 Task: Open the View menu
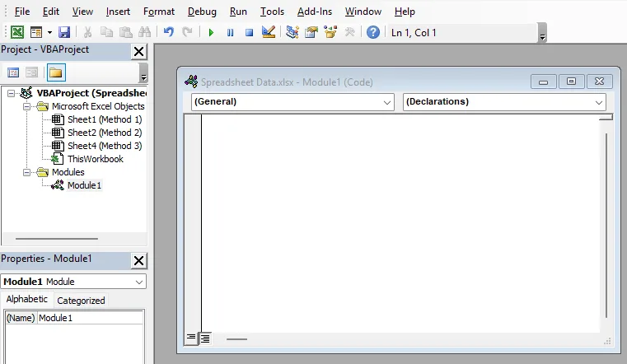tap(82, 12)
